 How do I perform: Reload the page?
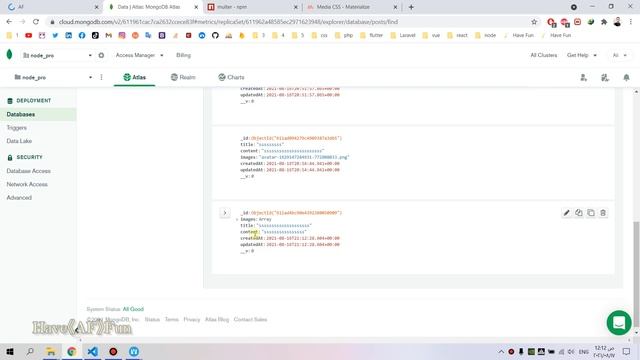click(36, 22)
